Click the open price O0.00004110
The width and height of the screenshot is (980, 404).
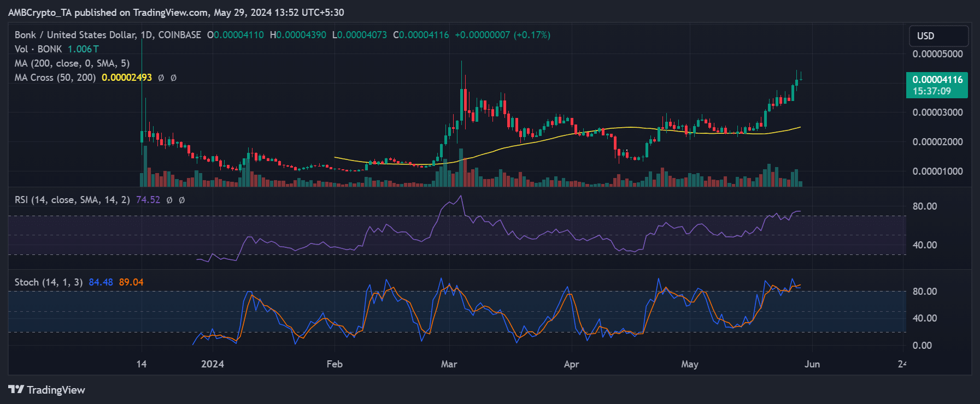click(236, 35)
